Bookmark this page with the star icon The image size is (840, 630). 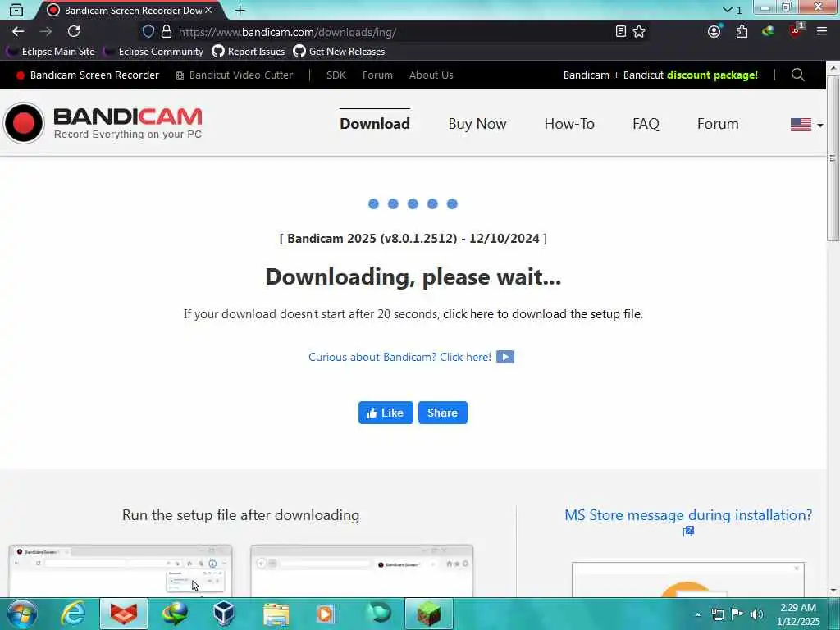coord(639,32)
